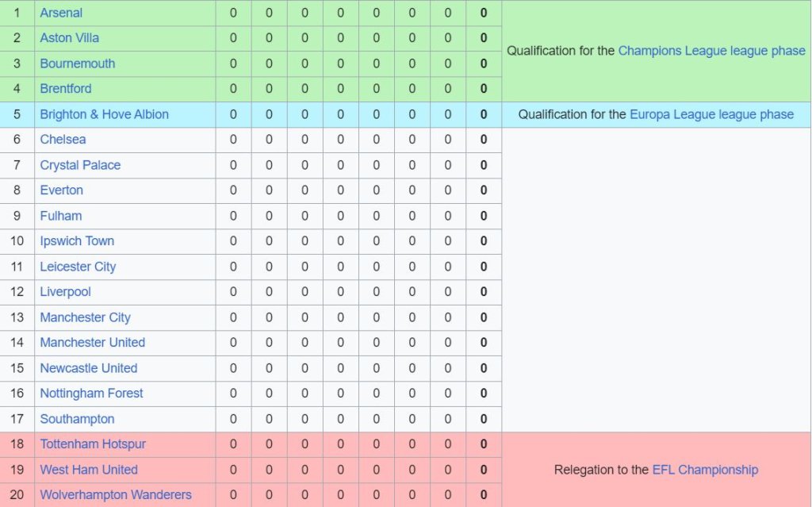Follow the EFL Championship link
Image resolution: width=812 pixels, height=507 pixels.
pos(705,470)
